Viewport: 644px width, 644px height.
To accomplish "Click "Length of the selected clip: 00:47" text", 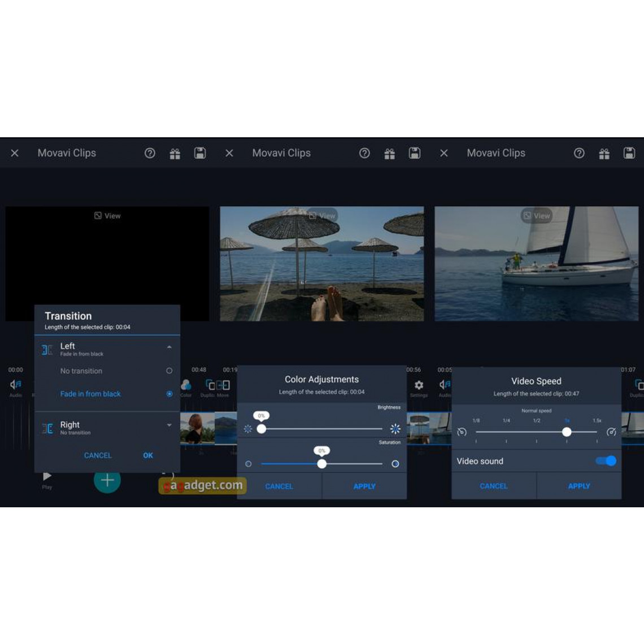I will 537,394.
